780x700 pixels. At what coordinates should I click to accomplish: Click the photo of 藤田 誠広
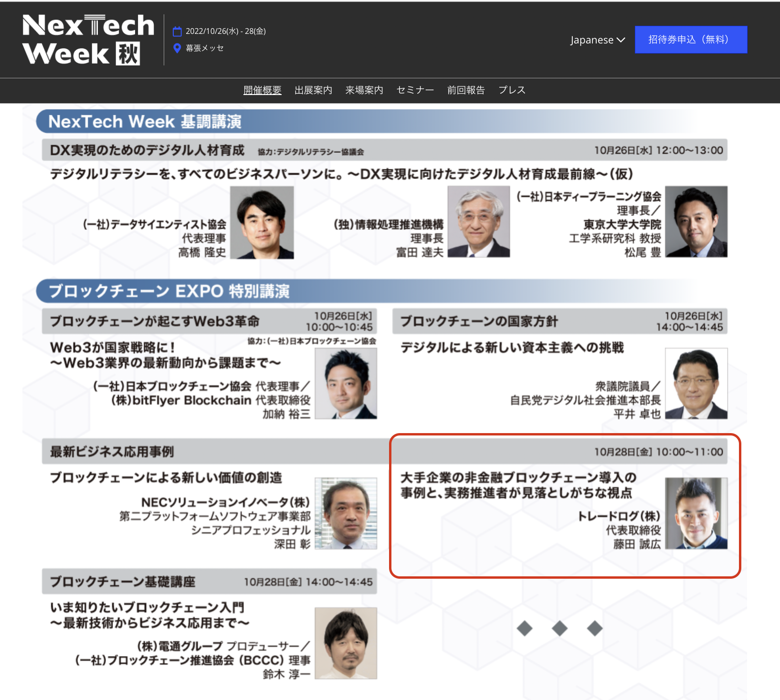point(696,514)
